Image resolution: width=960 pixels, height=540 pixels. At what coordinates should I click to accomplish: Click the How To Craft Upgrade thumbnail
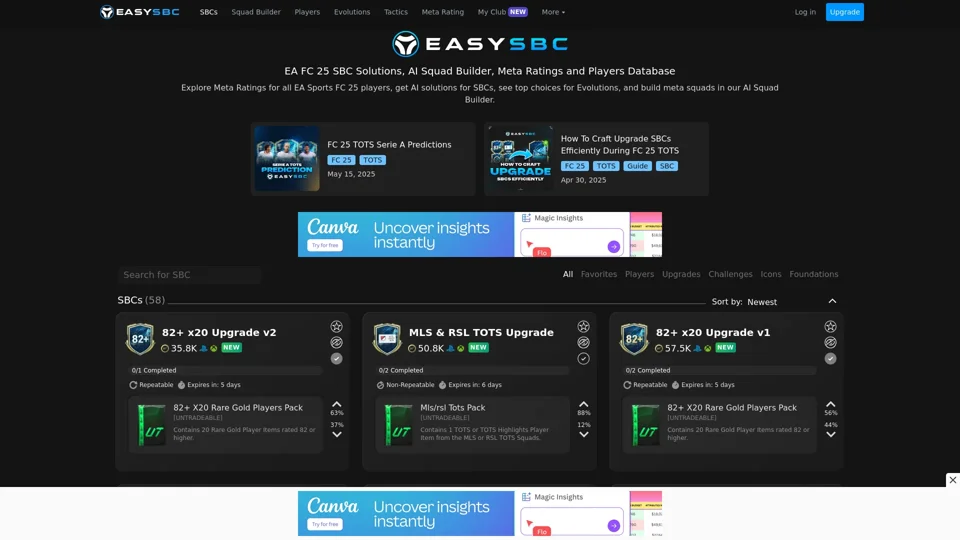[x=520, y=159]
